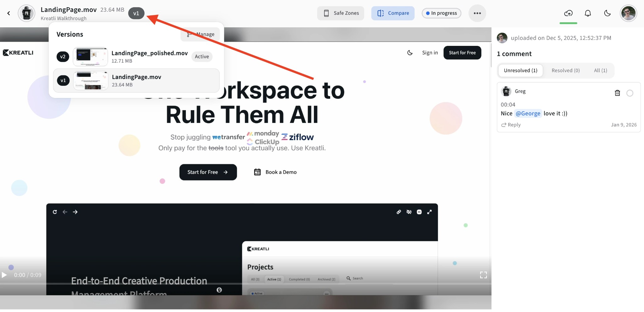Image resolution: width=644 pixels, height=312 pixels.
Task: Select the v2 LandingPage_polished.mov version thumbnail
Action: pos(91,57)
